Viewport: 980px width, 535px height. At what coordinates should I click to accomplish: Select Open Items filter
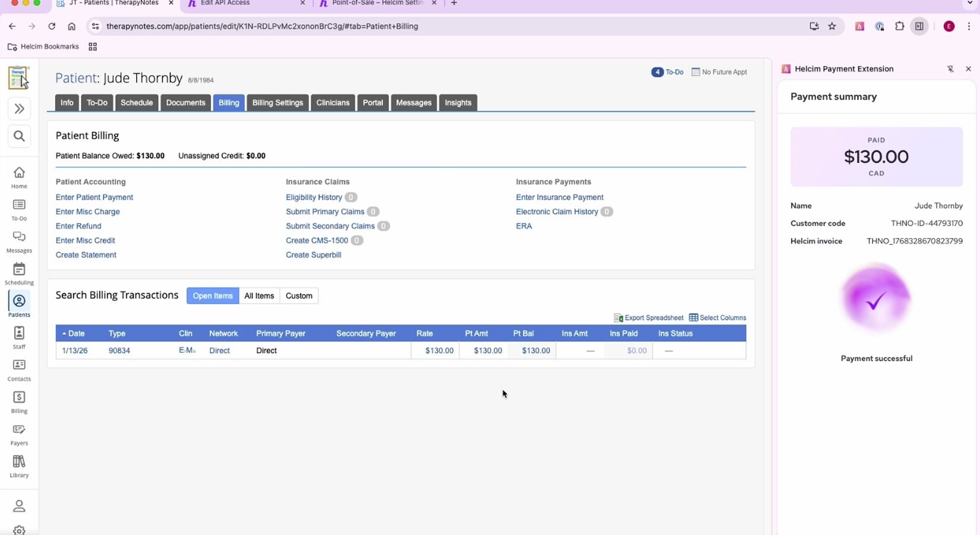click(x=213, y=296)
